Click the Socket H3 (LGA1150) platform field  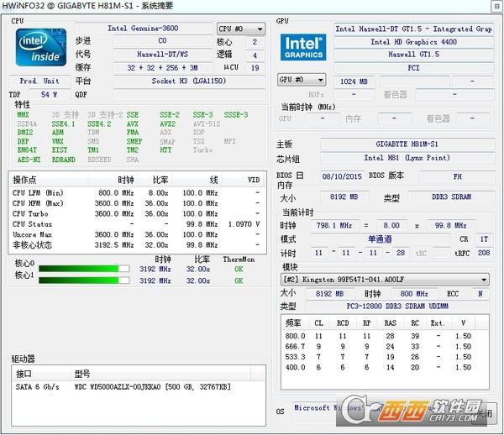[189, 81]
